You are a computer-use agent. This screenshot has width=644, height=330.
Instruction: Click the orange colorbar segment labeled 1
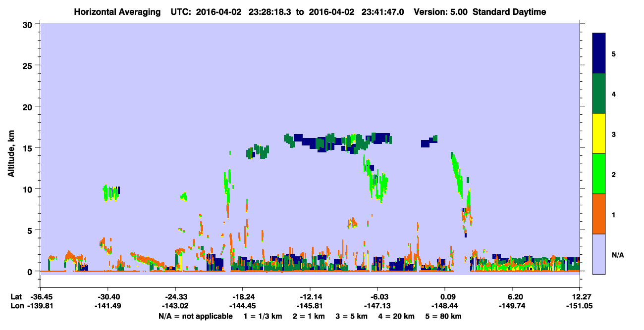coord(599,214)
